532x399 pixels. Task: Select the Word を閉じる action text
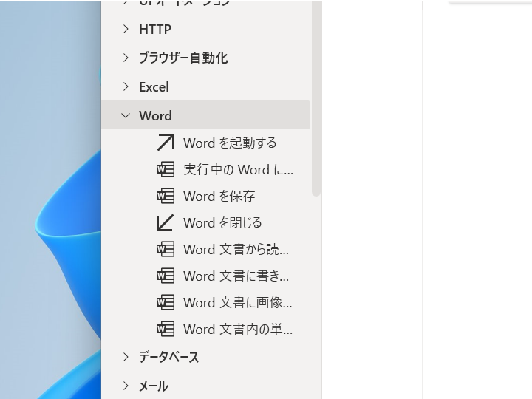[x=222, y=223]
